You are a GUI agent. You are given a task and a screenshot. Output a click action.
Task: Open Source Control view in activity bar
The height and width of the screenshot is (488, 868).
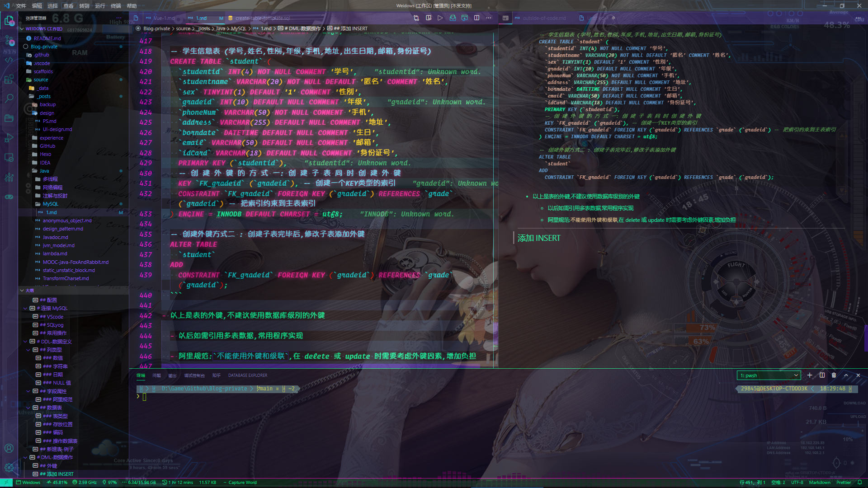coord(9,41)
